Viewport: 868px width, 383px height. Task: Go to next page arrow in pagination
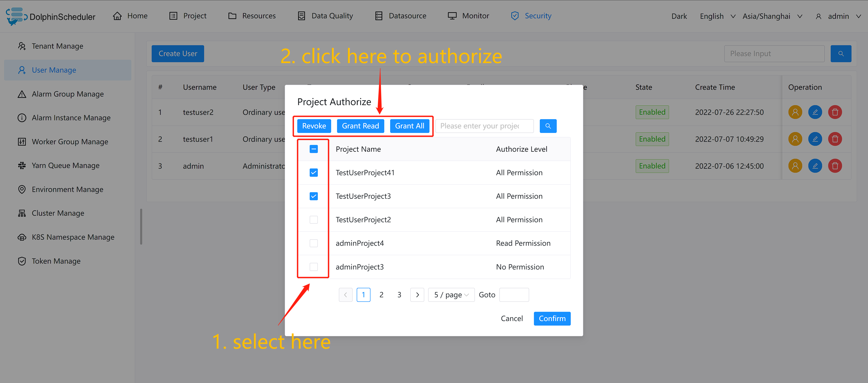pyautogui.click(x=417, y=295)
